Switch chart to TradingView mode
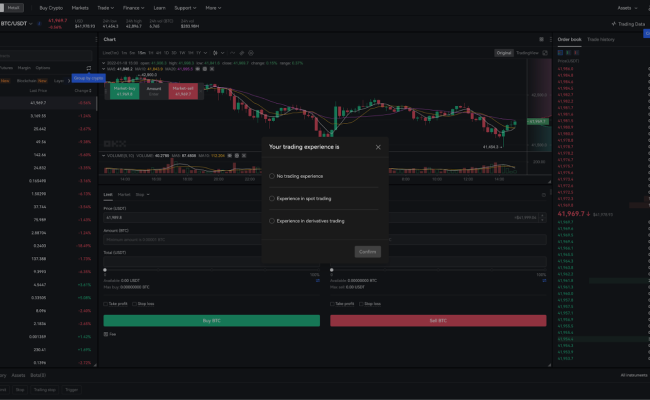Viewport: 650px width, 400px height. [x=526, y=51]
